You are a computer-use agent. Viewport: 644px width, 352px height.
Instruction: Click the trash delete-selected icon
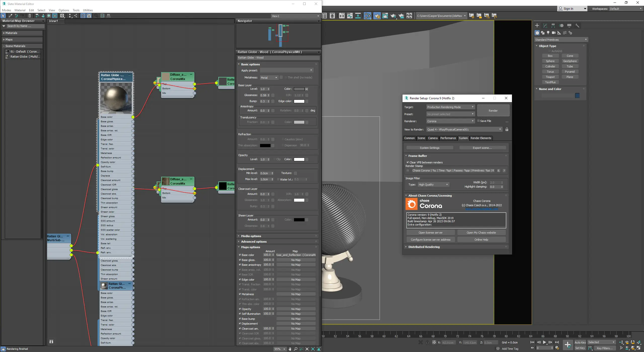tap(30, 16)
